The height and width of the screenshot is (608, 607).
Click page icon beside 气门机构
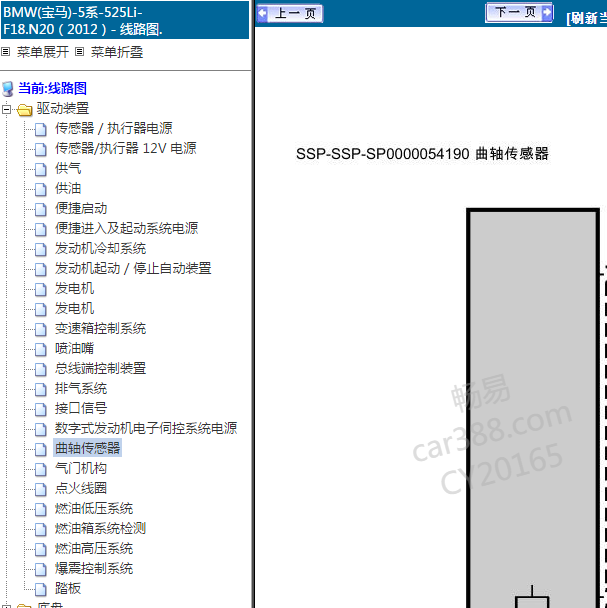[40, 470]
